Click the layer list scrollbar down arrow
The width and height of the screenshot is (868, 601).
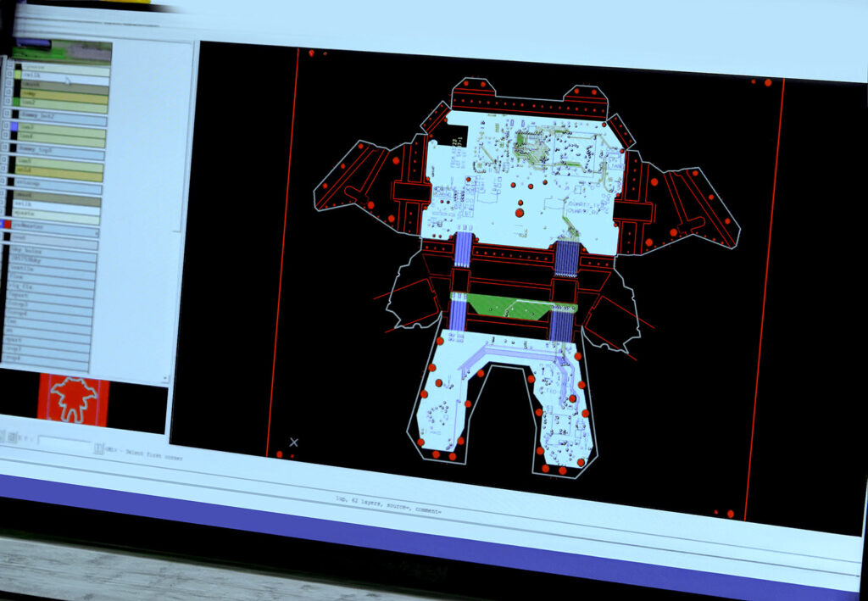(164, 378)
